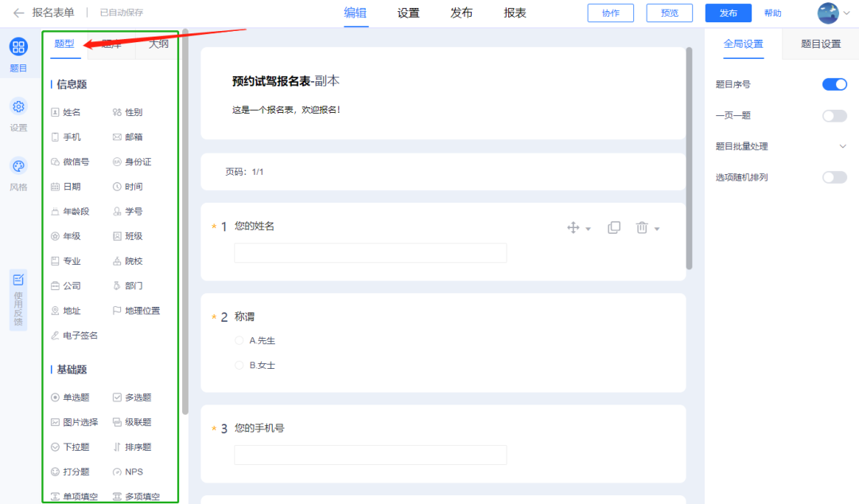
Task: Open the 帮助 link
Action: click(x=773, y=14)
